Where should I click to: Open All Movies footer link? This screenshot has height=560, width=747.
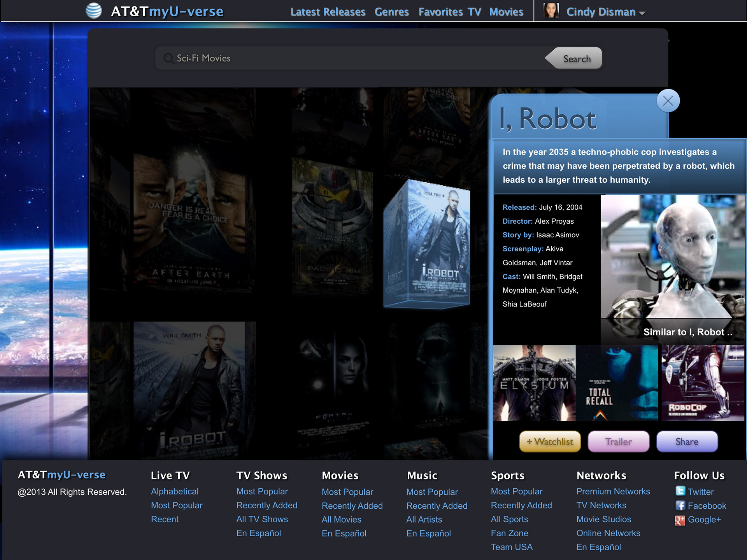pos(342,520)
